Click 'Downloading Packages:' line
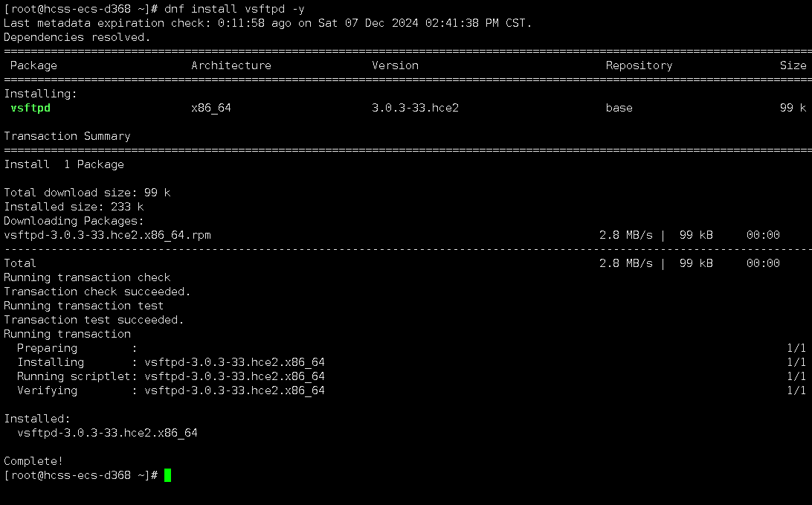Image resolution: width=812 pixels, height=505 pixels. (74, 221)
